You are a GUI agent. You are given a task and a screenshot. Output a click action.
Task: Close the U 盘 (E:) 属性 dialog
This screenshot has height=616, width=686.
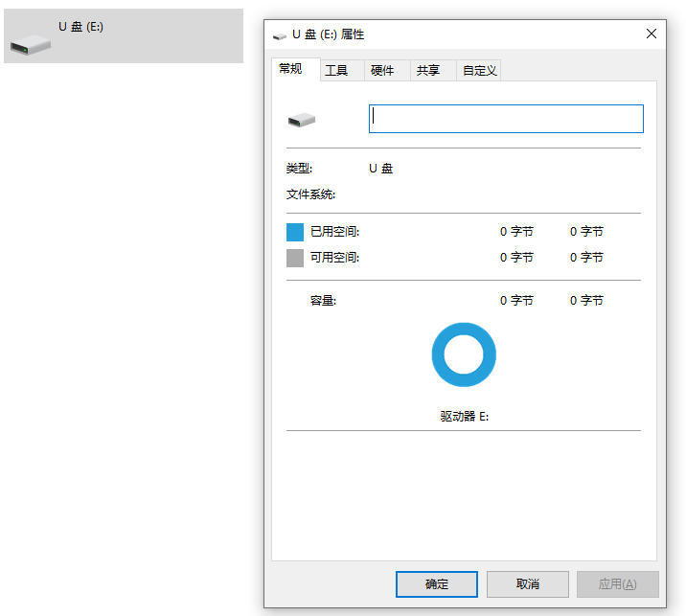[652, 34]
